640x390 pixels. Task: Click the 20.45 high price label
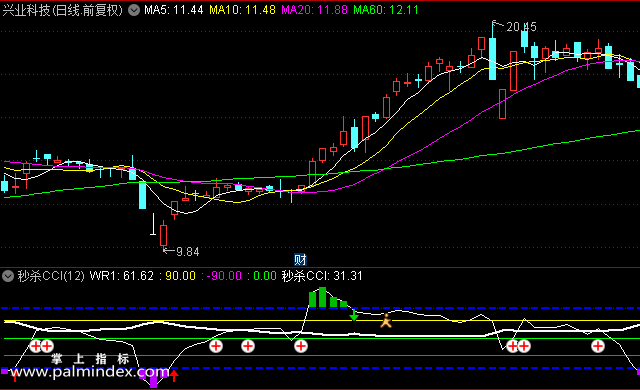(521, 27)
